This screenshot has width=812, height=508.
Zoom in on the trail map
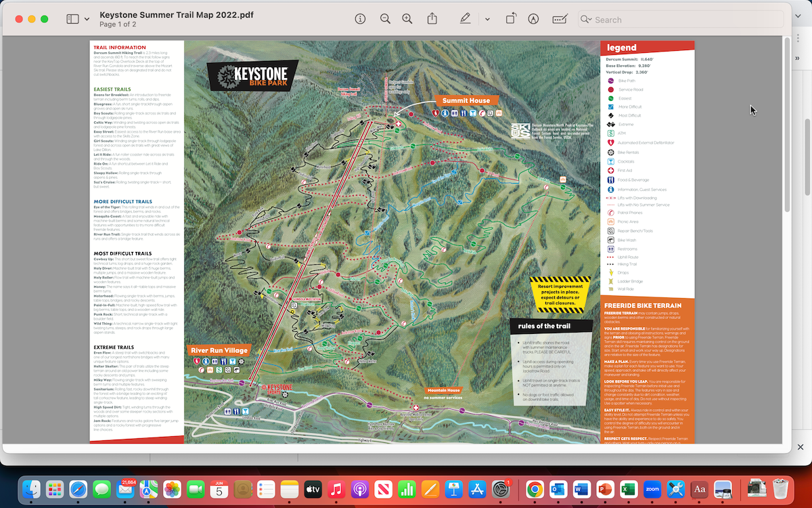click(407, 19)
